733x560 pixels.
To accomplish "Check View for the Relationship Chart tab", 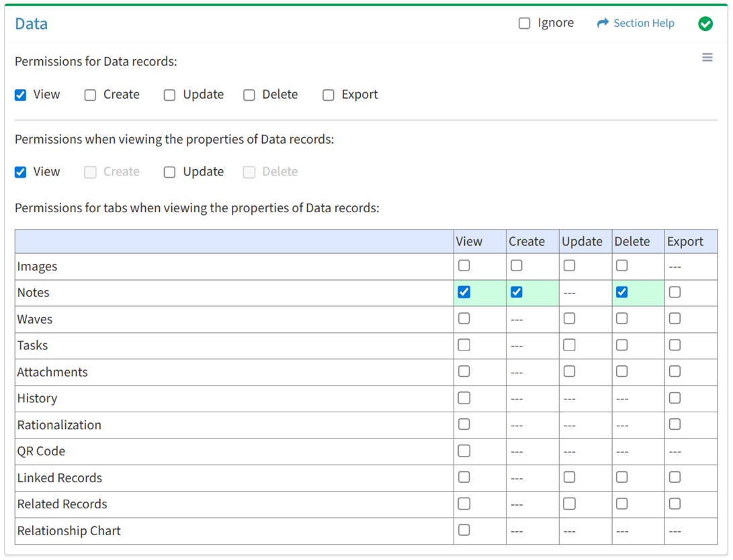I will (464, 530).
